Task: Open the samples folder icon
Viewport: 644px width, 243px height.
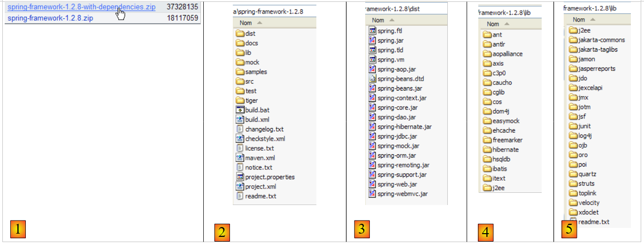Action: tap(240, 72)
